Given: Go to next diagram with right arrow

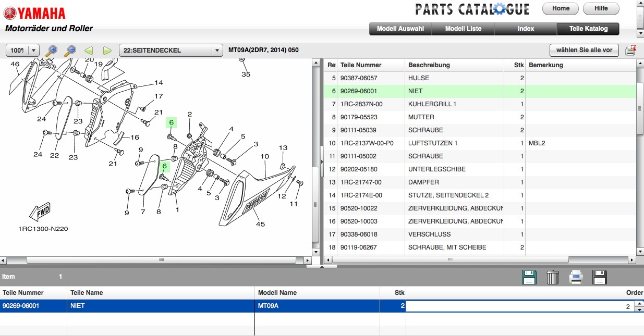Looking at the screenshot, I should click(x=107, y=51).
